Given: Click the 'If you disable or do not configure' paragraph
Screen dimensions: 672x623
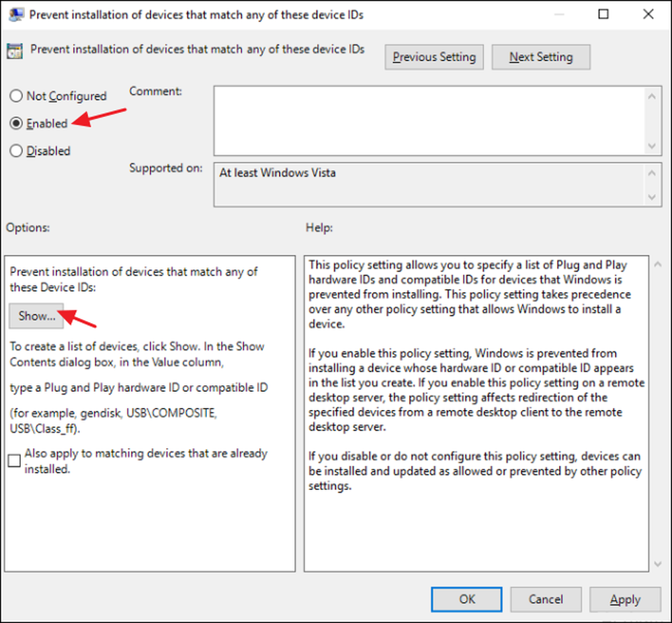Looking at the screenshot, I should pos(475,471).
